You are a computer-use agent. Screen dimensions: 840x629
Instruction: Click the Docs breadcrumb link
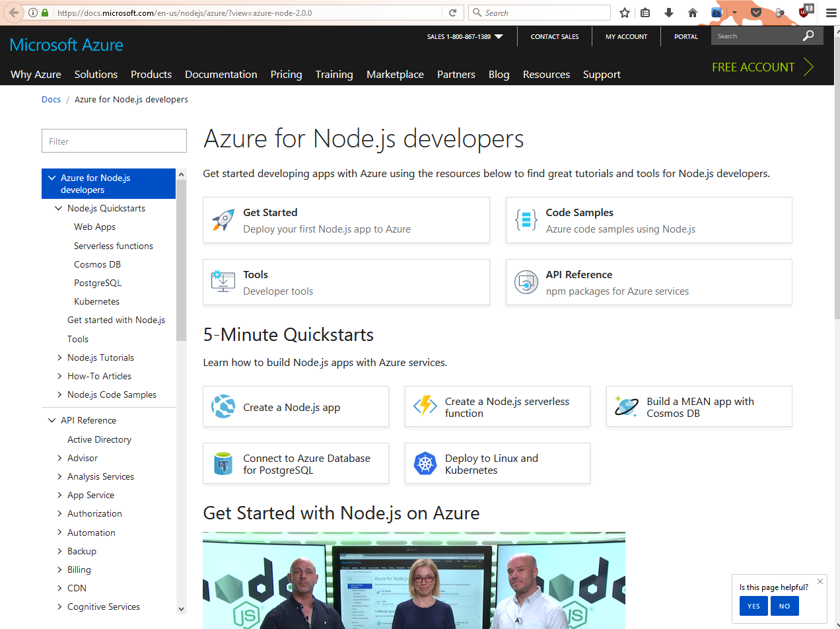(51, 100)
